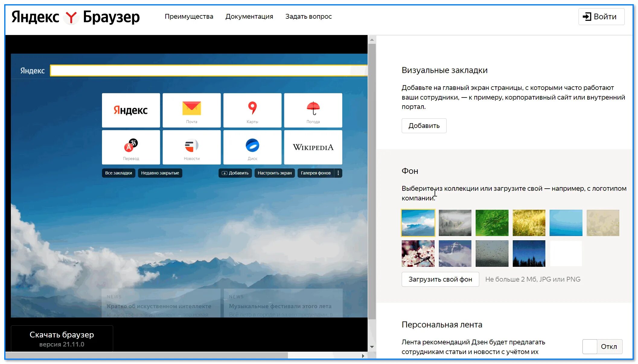The height and width of the screenshot is (364, 638).
Task: Click the dark Добавить button in preview
Action: pos(235,173)
